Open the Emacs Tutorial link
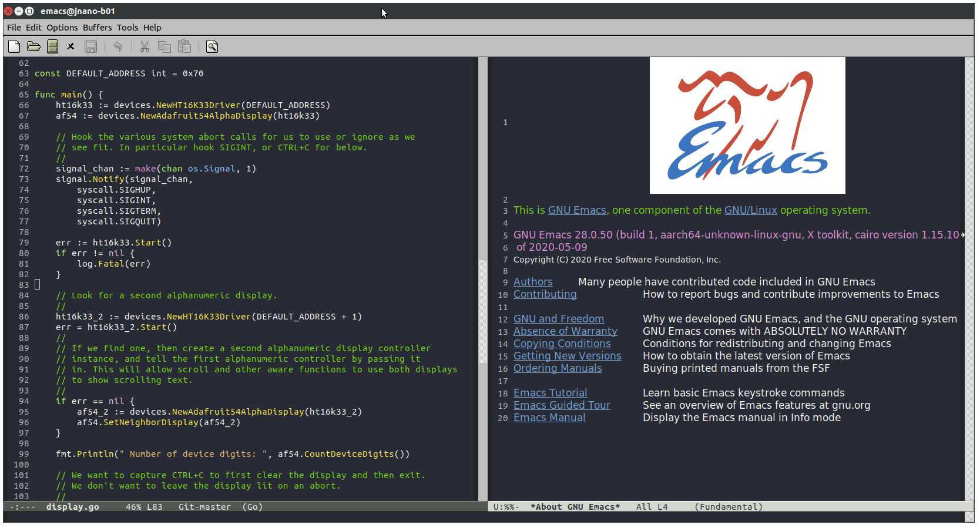 tap(551, 393)
